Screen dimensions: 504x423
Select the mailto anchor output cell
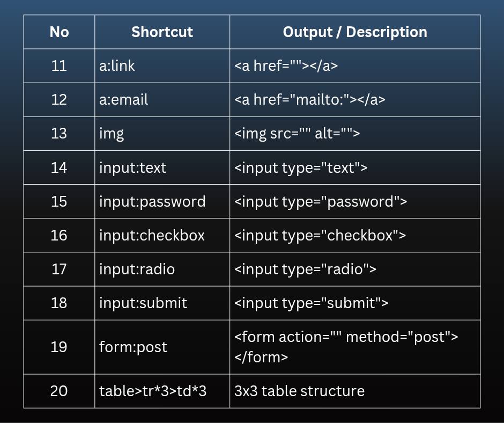click(355, 100)
